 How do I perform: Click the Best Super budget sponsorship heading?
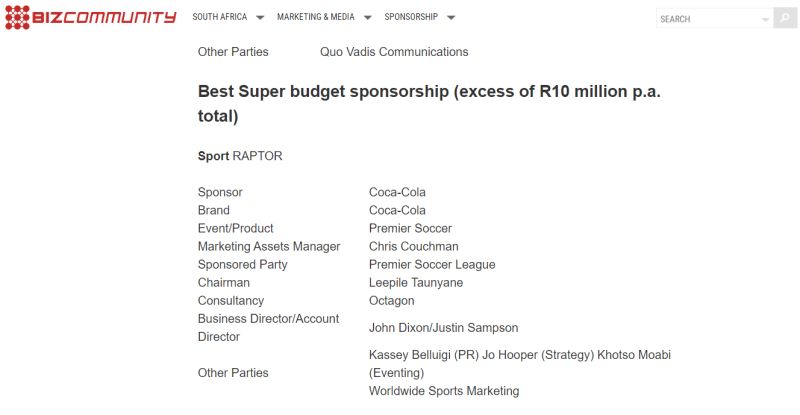point(429,104)
